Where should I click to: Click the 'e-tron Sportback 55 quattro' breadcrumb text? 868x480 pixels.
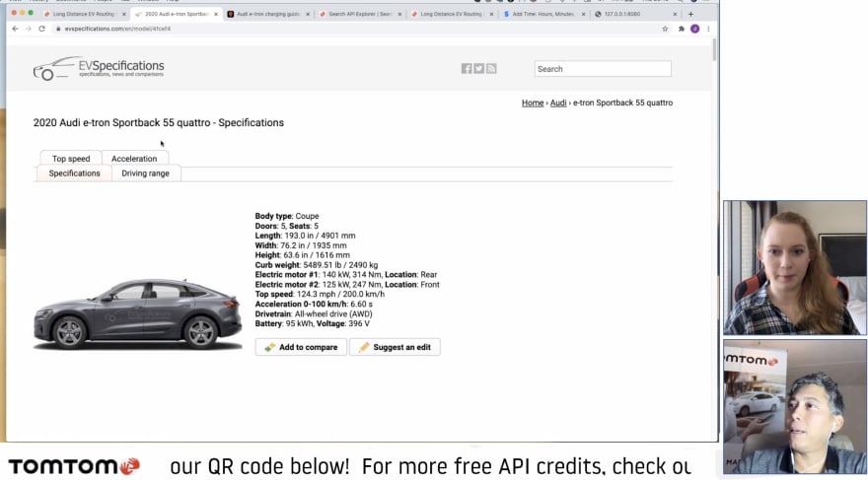point(622,103)
